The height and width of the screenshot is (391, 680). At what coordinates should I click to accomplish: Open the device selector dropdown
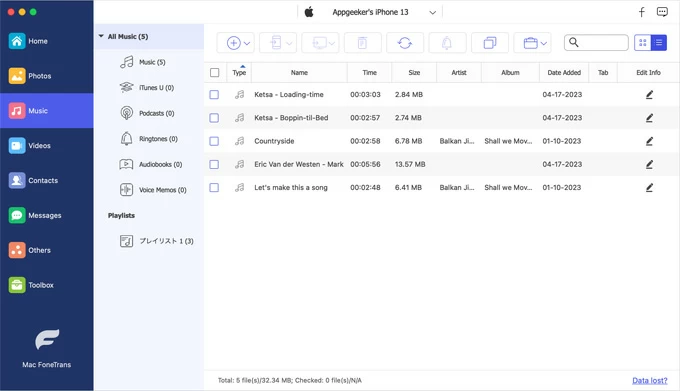[x=432, y=13]
